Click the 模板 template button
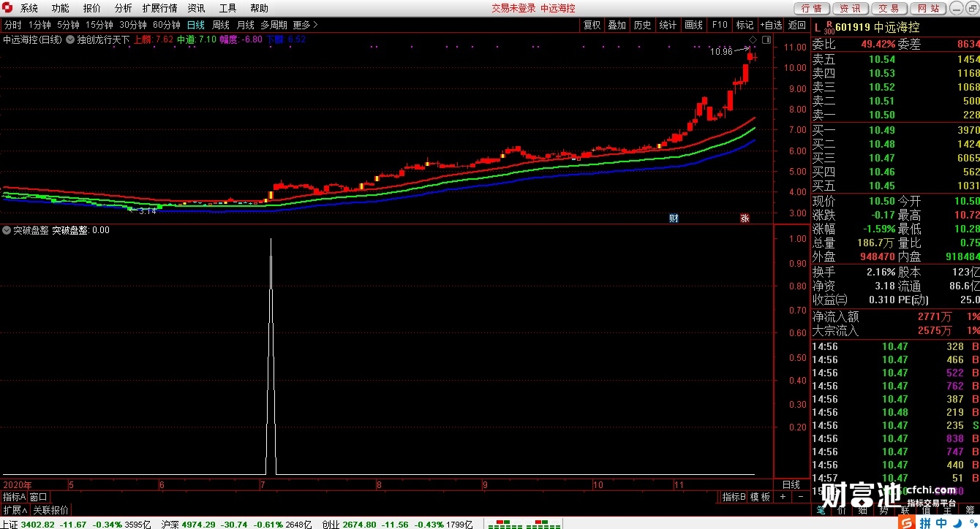This screenshot has height=529, width=980. click(x=761, y=497)
